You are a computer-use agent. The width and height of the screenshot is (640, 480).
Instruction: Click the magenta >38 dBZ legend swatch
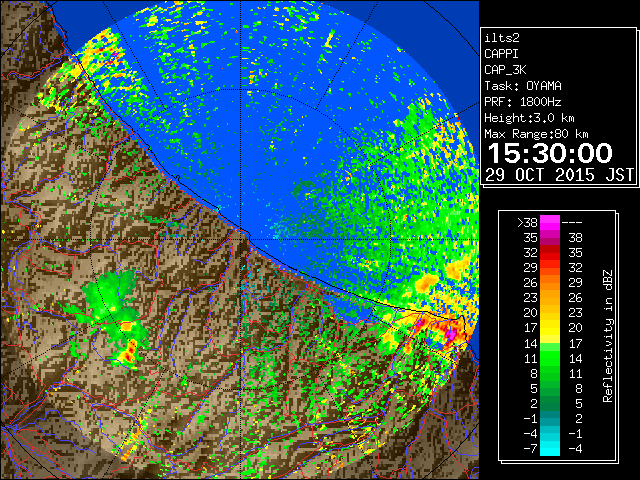point(550,223)
